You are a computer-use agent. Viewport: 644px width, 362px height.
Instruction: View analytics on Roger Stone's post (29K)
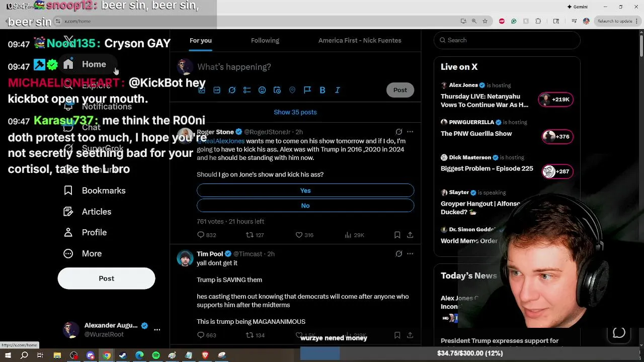pyautogui.click(x=354, y=235)
